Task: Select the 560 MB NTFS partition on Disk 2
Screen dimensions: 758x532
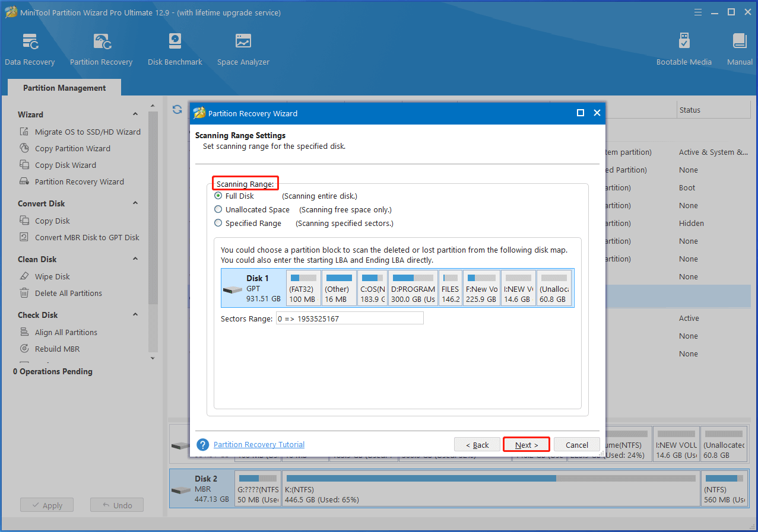Action: 724,489
